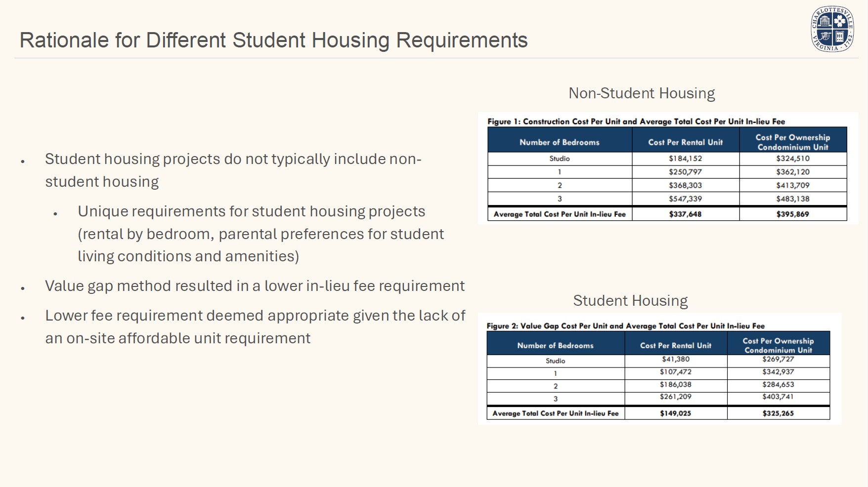
Task: Click the first bullet about student housing projects
Action: pyautogui.click(x=233, y=170)
